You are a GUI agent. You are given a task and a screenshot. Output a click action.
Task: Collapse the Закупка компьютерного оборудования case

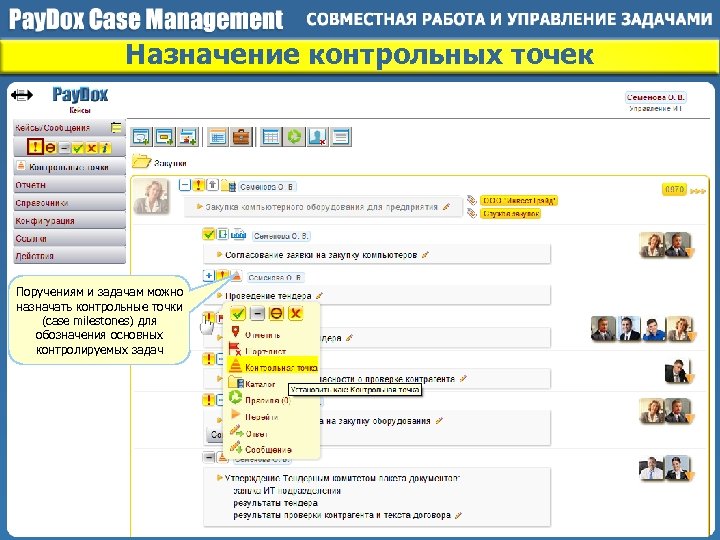(185, 185)
